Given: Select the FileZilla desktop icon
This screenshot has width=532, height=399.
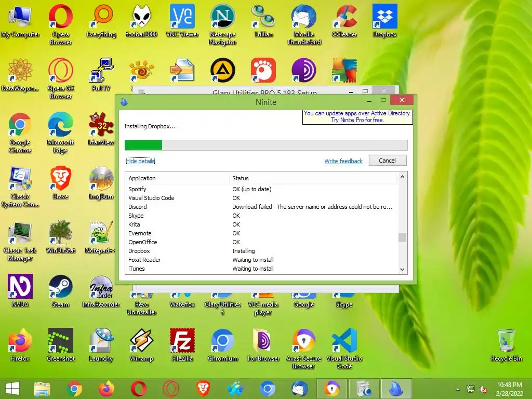Looking at the screenshot, I should coord(182,345).
